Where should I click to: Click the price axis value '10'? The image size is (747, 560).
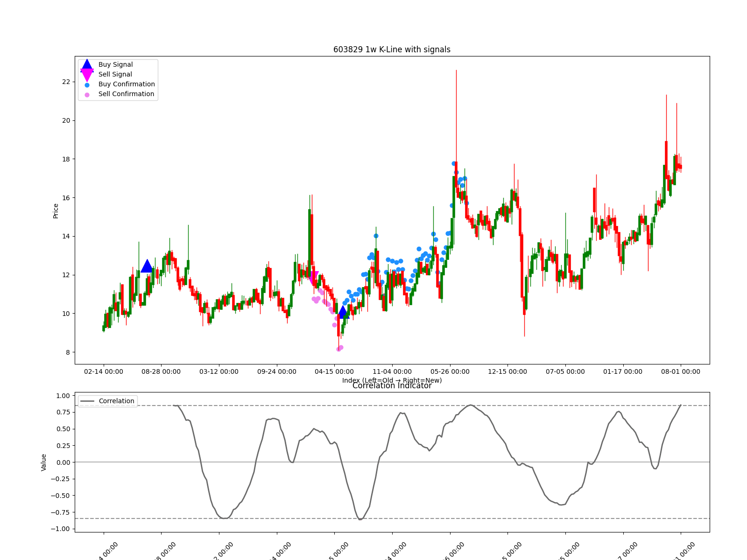(66, 314)
